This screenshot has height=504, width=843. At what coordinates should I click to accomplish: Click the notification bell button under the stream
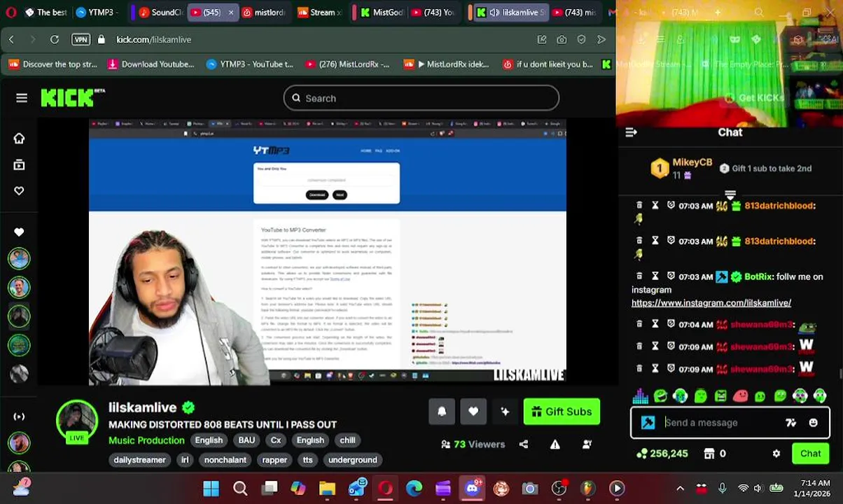click(442, 412)
